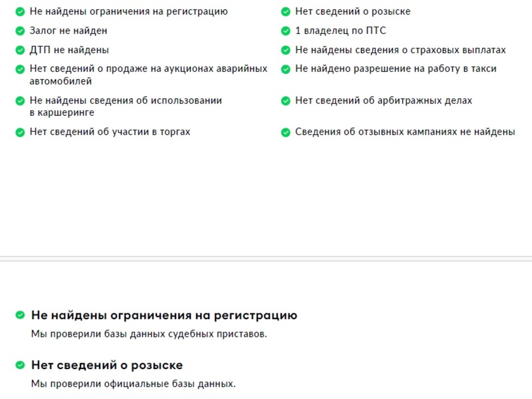Image resolution: width=532 pixels, height=399 pixels.
Task: Click the check icon next to the taxi permit item
Action: pos(285,69)
